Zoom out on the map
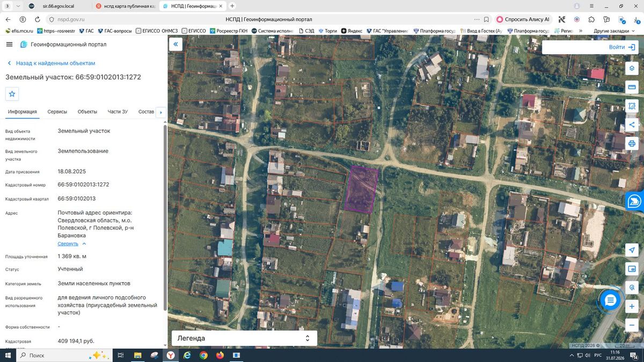The height and width of the screenshot is (362, 644). click(x=632, y=324)
